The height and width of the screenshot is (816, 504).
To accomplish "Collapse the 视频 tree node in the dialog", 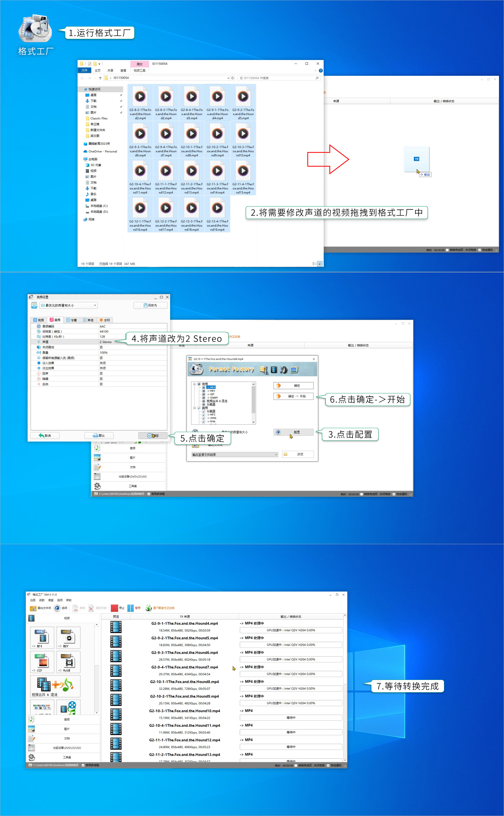I will (194, 384).
